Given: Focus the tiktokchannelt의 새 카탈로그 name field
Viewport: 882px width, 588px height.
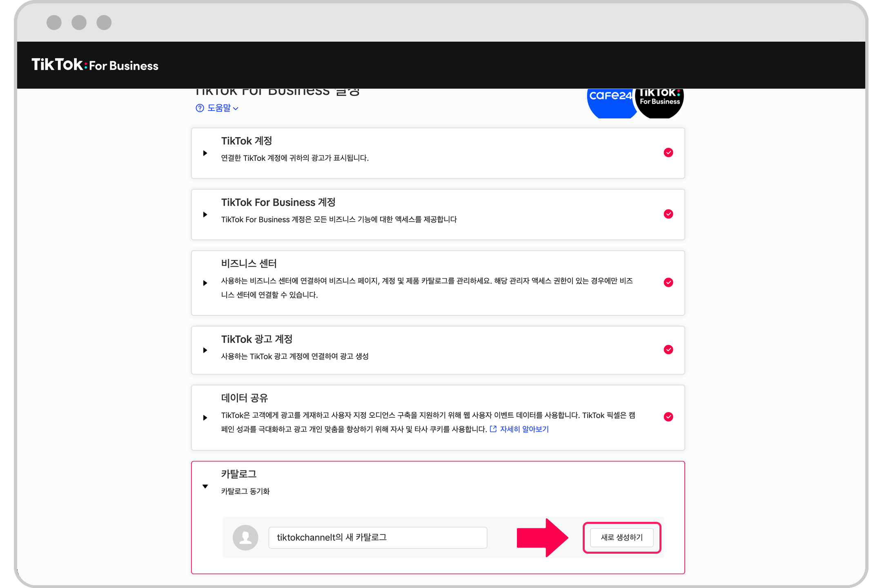Looking at the screenshot, I should [378, 537].
